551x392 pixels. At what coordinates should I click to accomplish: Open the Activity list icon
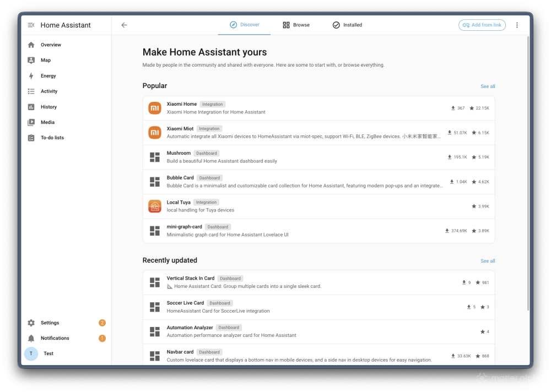pos(31,91)
